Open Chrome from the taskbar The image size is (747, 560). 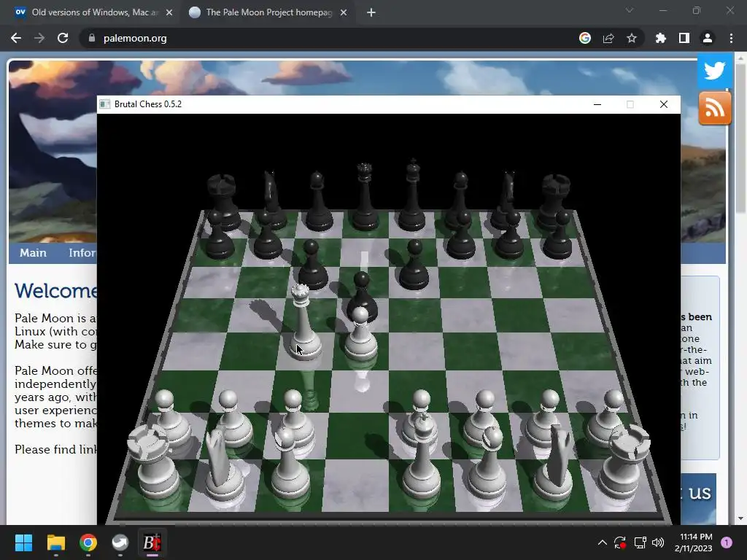tap(88, 542)
